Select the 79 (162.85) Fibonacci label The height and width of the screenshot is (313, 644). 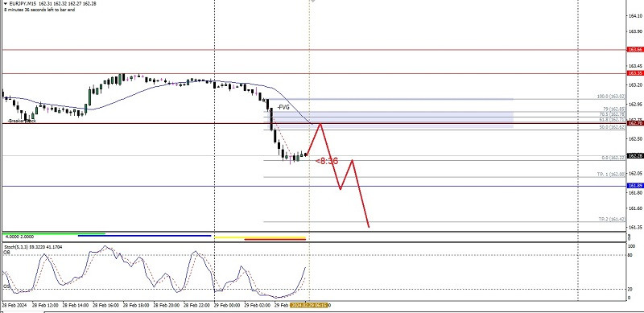click(613, 109)
